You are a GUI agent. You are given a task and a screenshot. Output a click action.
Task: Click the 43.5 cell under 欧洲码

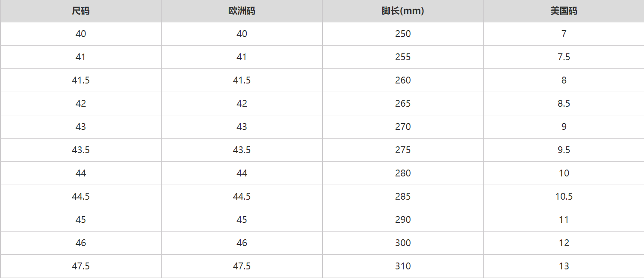242,150
